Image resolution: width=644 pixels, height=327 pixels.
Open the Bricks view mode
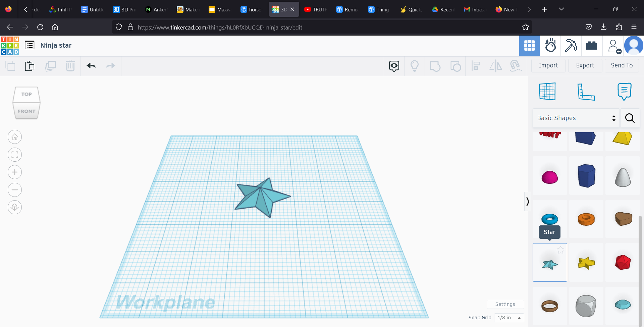(591, 46)
